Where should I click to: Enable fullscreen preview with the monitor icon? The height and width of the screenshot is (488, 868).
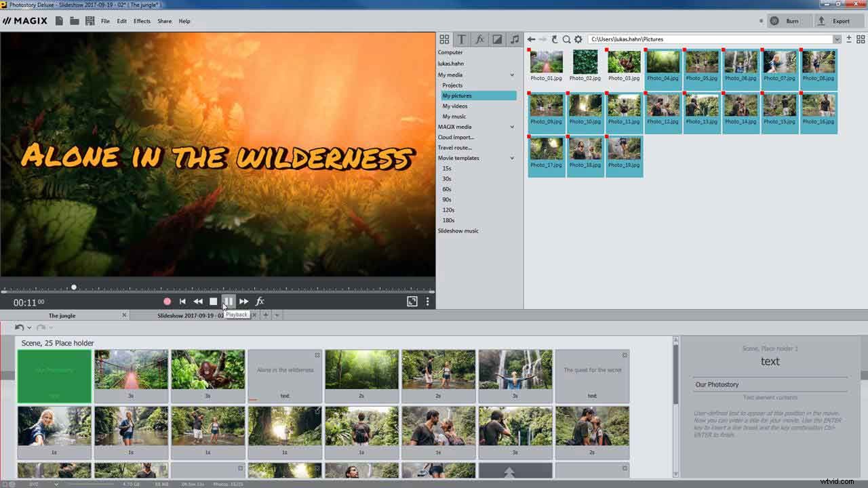click(x=412, y=301)
